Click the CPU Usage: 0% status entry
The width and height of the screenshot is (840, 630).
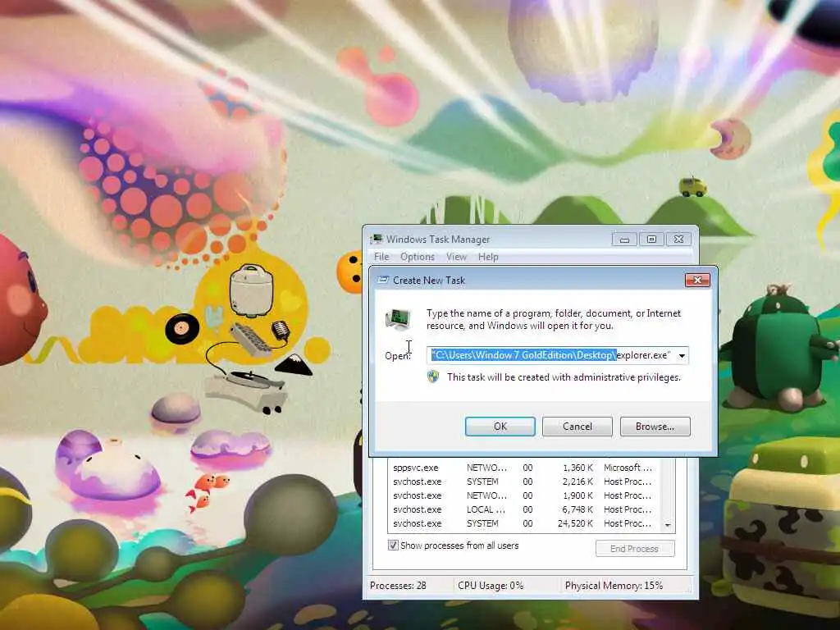pyautogui.click(x=491, y=586)
